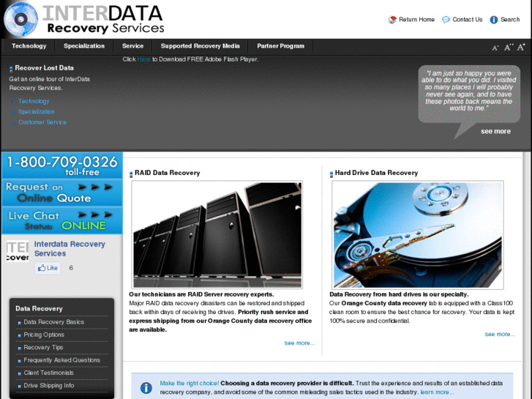Click the Data Recovery sidebar heading
Viewport: 532px width, 399px height.
click(x=39, y=309)
